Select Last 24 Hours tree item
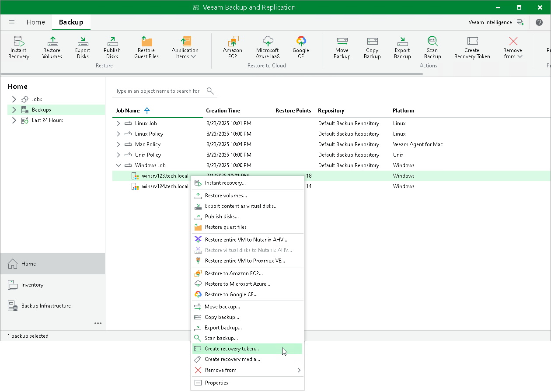This screenshot has height=392, width=551. 47,120
